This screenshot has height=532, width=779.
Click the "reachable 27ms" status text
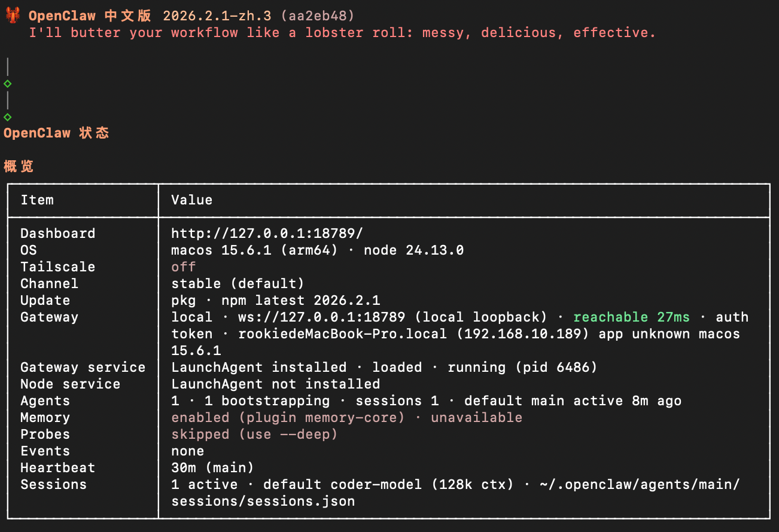(631, 317)
